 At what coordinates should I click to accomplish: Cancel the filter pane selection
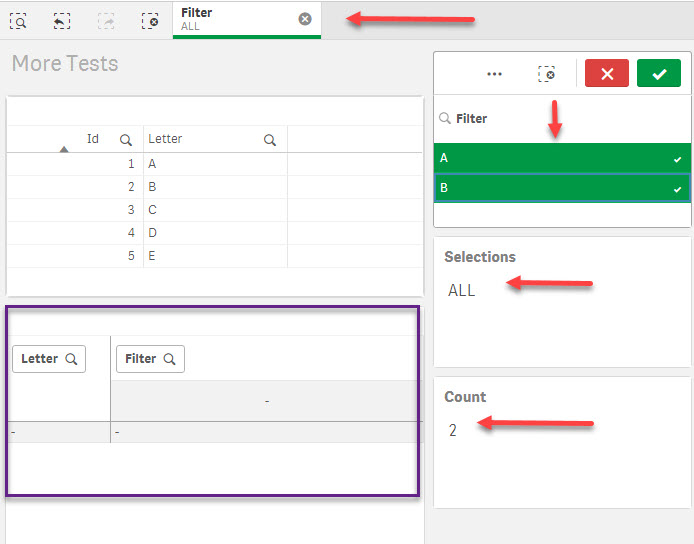(607, 73)
